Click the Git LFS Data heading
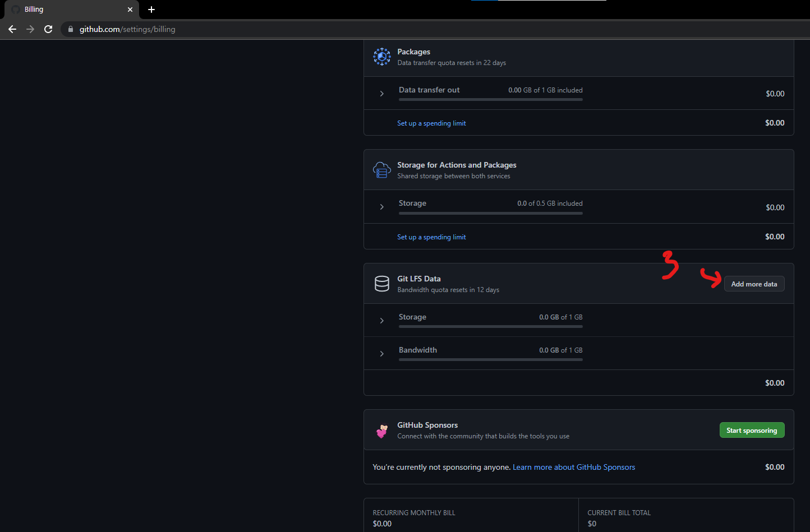 click(419, 279)
